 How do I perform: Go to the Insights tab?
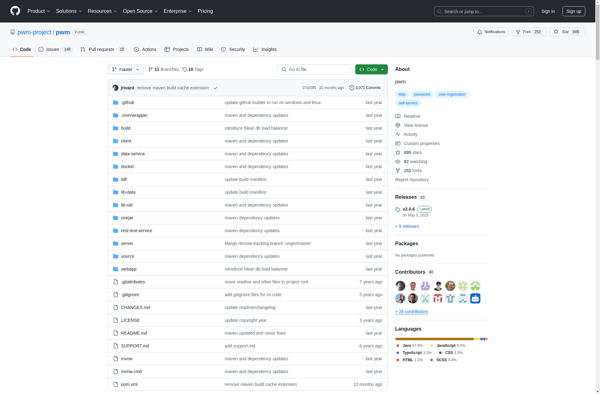pyautogui.click(x=265, y=49)
